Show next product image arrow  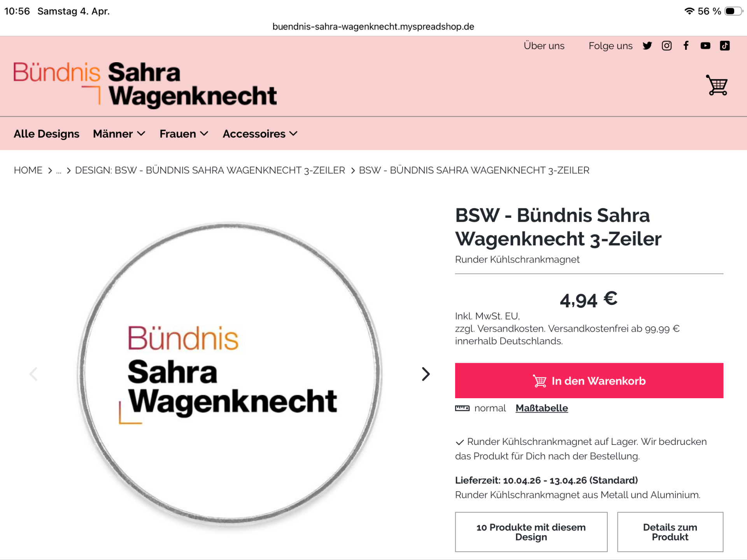(x=426, y=374)
